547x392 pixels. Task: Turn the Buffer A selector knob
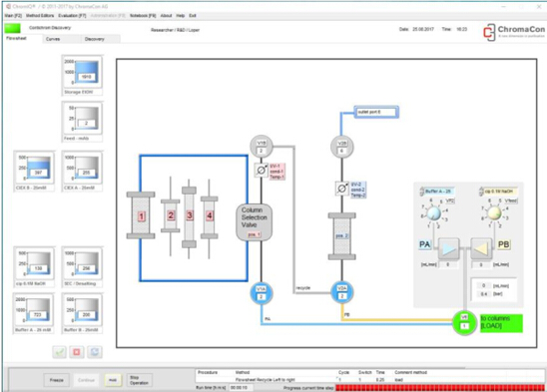433,213
